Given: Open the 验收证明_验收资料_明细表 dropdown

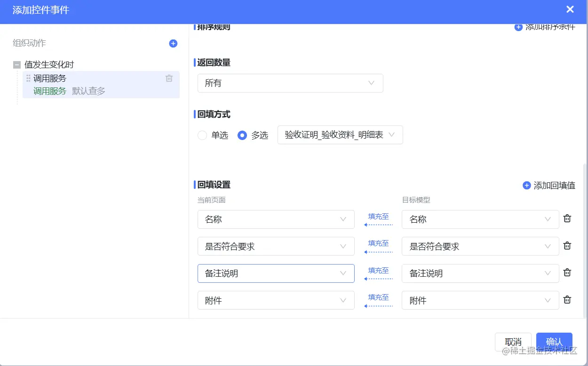Looking at the screenshot, I should 340,135.
